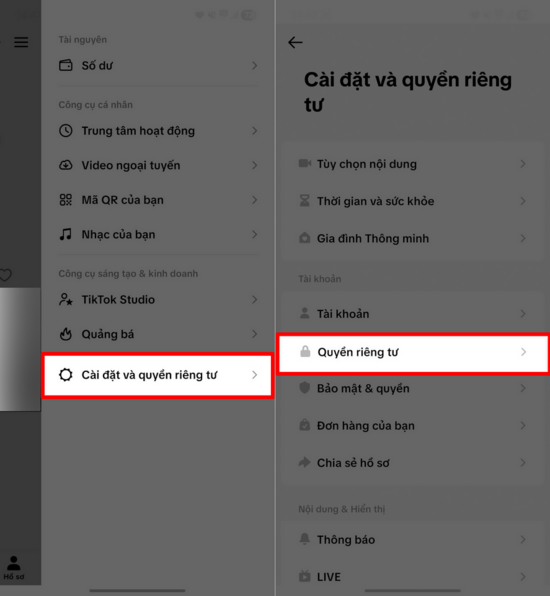Tap the music note icon for Nhạc của bạn
The image size is (550, 596).
[66, 234]
